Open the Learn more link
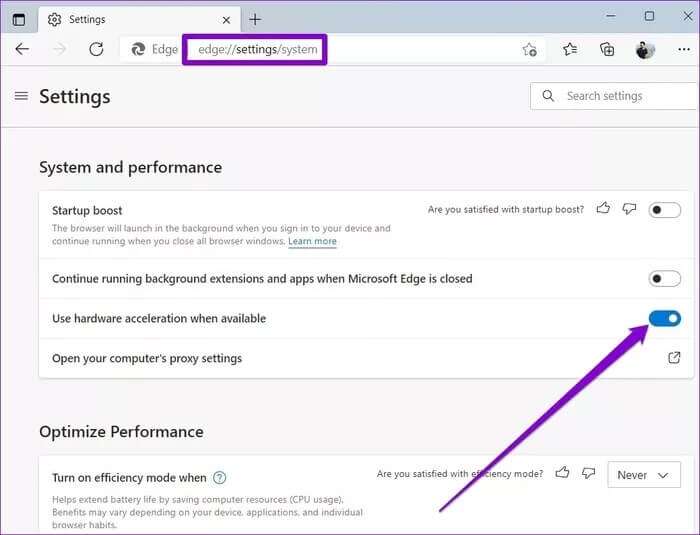Image resolution: width=700 pixels, height=535 pixels. point(312,241)
